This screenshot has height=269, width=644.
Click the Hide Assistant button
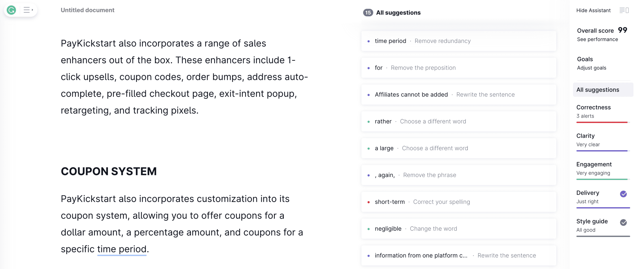[593, 10]
